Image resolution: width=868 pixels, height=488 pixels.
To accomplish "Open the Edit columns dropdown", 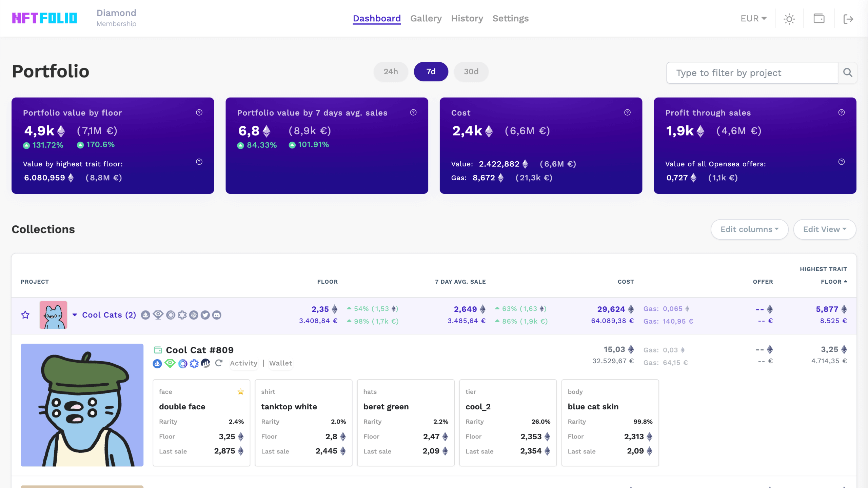I will click(749, 229).
